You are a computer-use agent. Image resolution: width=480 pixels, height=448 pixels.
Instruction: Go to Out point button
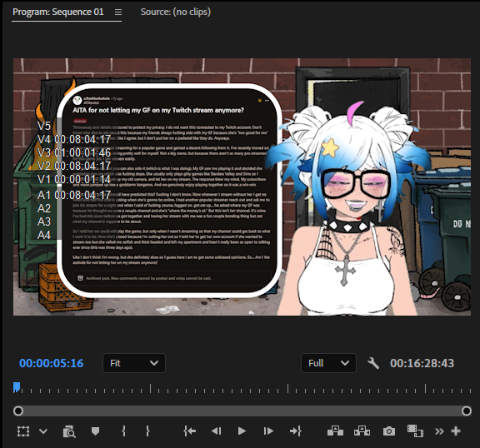[295, 431]
